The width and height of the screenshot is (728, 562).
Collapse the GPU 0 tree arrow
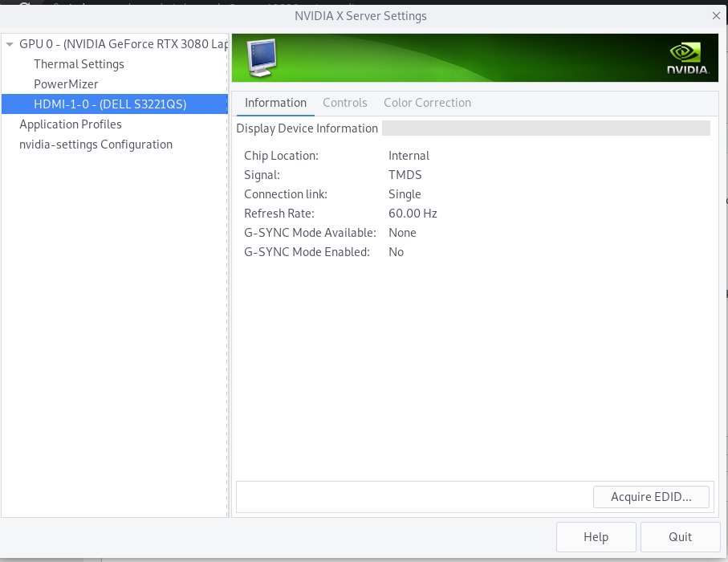point(10,44)
